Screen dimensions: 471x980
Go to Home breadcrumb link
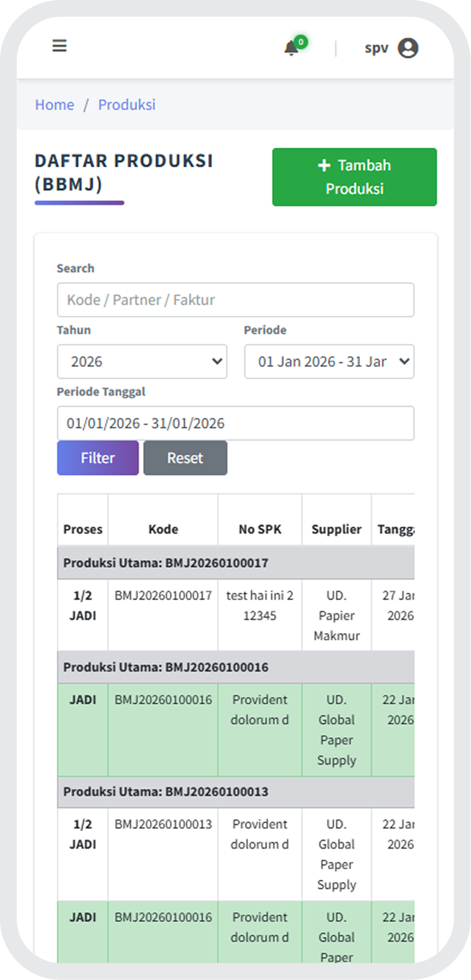[54, 105]
